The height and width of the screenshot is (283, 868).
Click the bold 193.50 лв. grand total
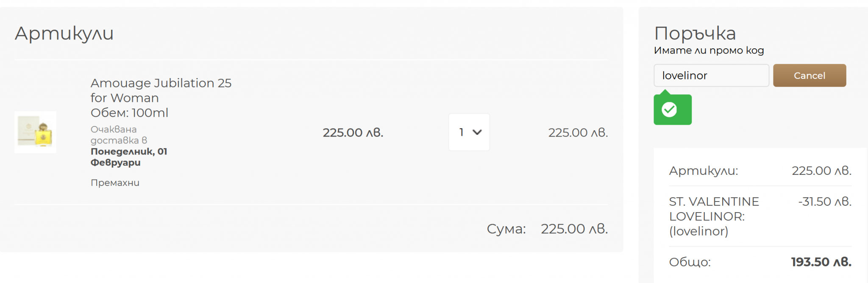click(x=821, y=262)
